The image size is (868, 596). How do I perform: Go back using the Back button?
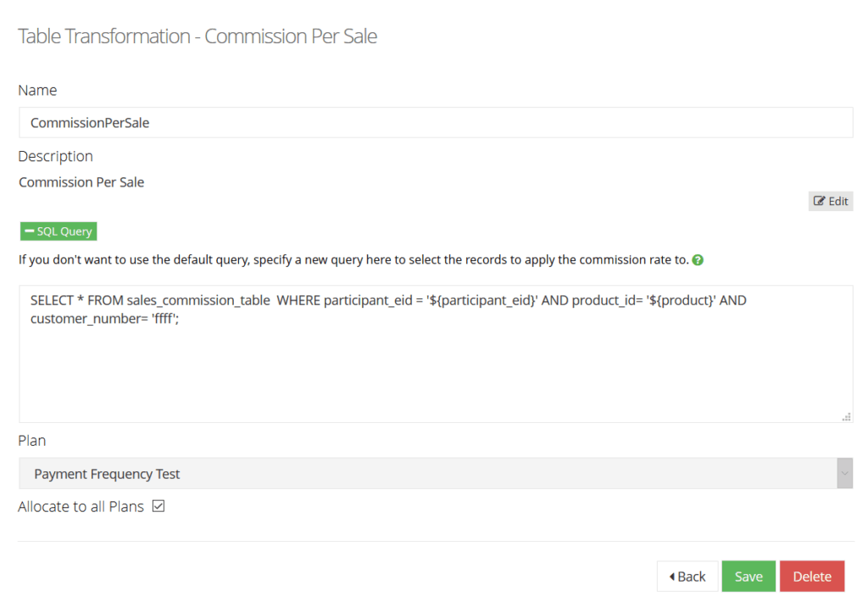tap(687, 576)
